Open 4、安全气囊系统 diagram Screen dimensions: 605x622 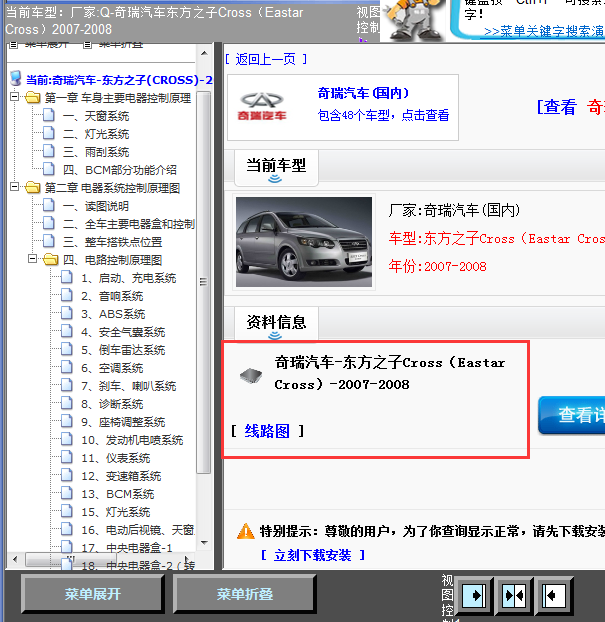pos(123,332)
